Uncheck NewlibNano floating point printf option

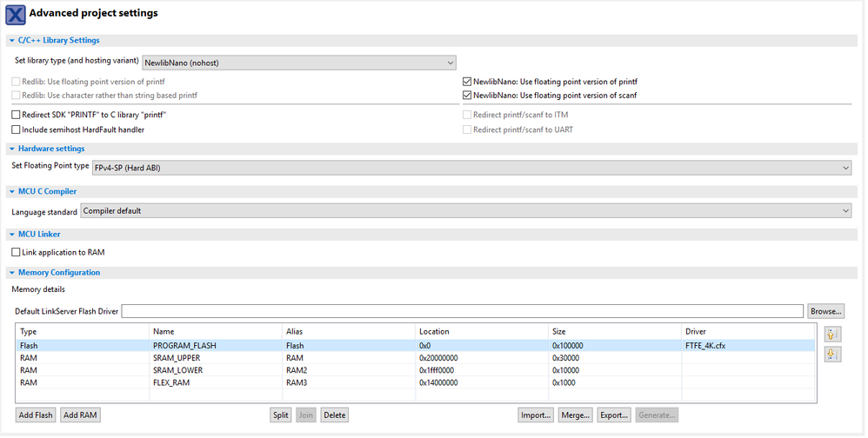(x=467, y=82)
